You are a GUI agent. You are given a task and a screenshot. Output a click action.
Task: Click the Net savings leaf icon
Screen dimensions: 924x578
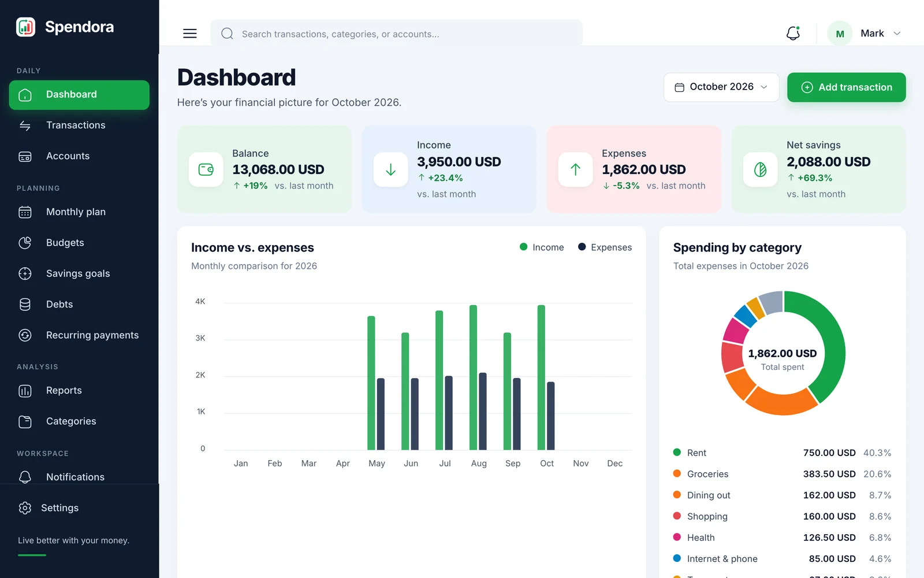(761, 169)
